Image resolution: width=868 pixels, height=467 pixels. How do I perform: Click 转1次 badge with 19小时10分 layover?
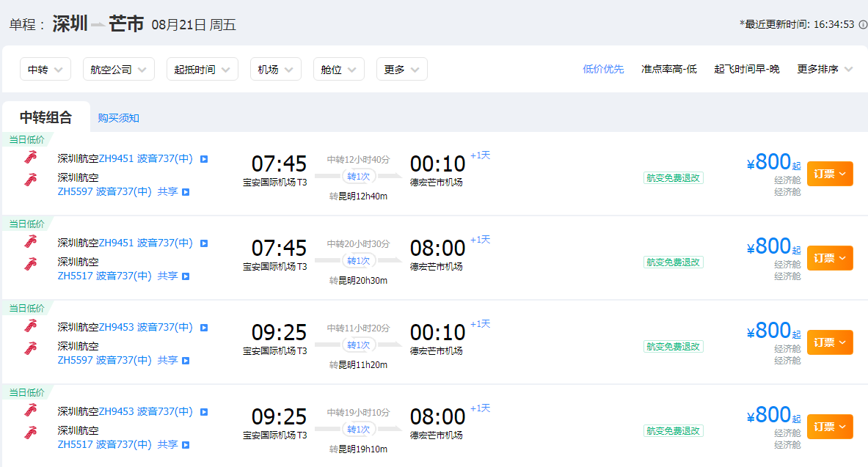tap(358, 430)
